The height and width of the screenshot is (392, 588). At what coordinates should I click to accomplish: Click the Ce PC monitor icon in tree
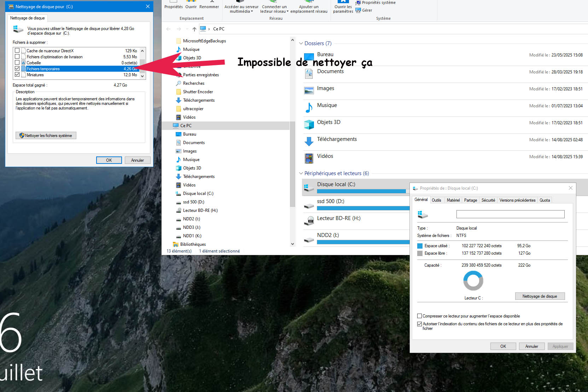click(x=176, y=126)
